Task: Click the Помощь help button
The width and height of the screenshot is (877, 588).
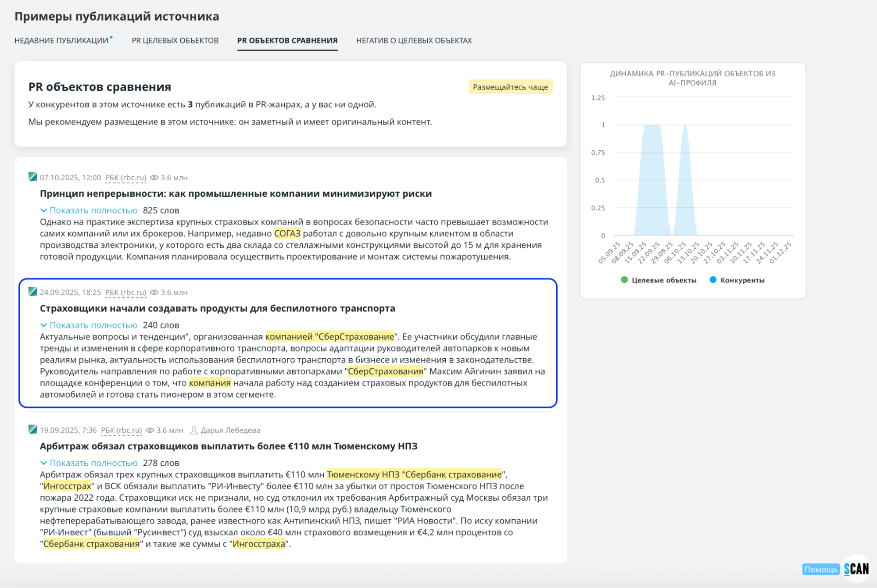Action: pos(820,569)
